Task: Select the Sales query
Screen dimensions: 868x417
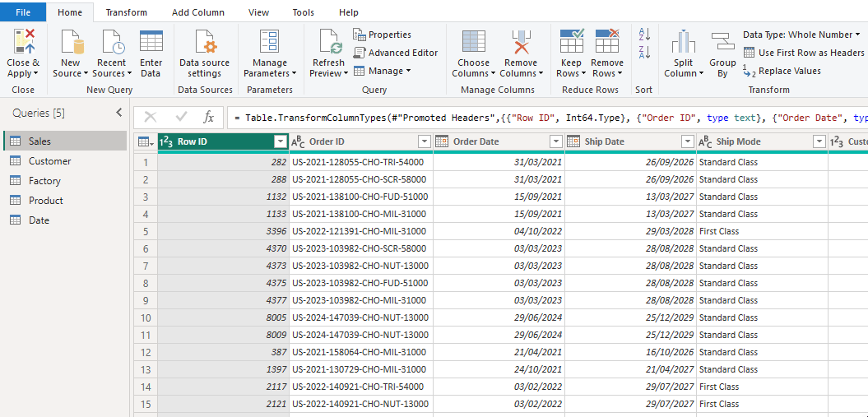Action: click(65, 141)
